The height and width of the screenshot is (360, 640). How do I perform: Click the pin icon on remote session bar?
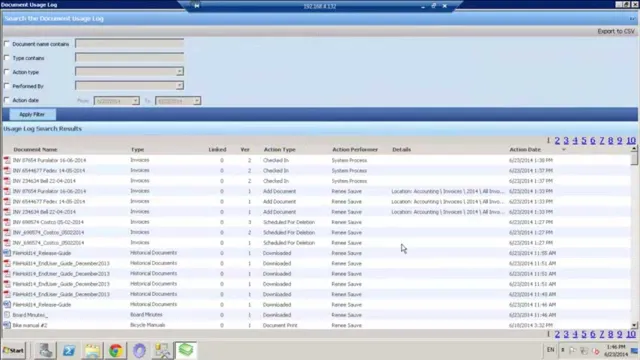point(197,6)
